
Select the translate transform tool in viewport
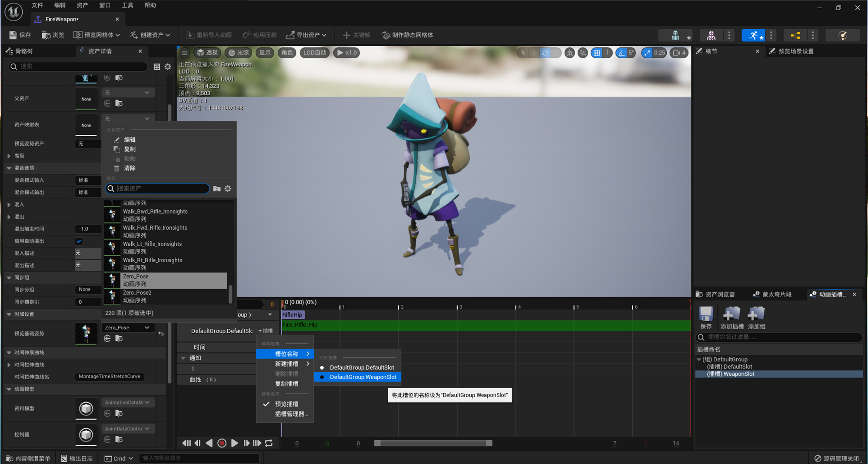point(534,53)
